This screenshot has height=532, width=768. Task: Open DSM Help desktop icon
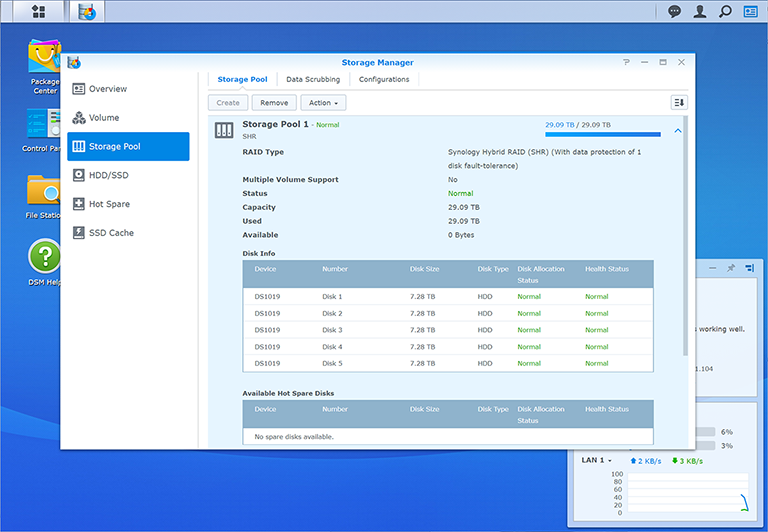[x=45, y=262]
